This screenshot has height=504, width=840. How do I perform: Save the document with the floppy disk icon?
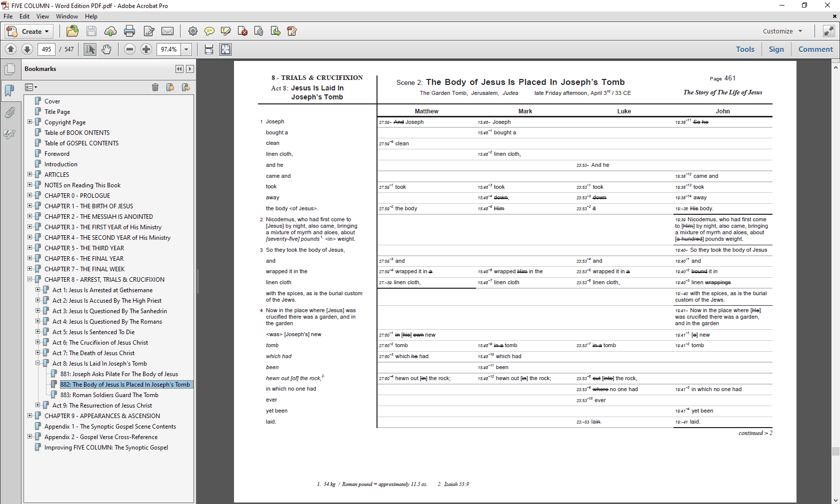coord(91,31)
